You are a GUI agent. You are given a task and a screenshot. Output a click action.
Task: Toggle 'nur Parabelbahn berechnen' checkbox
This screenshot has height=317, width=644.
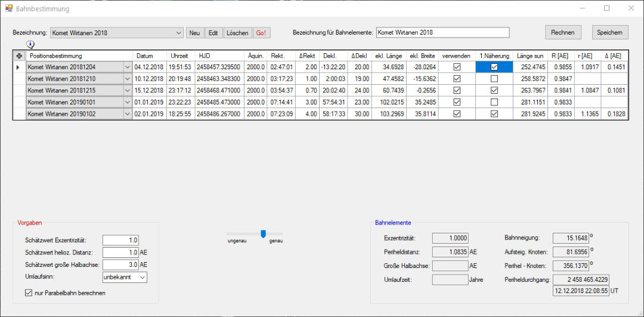29,293
